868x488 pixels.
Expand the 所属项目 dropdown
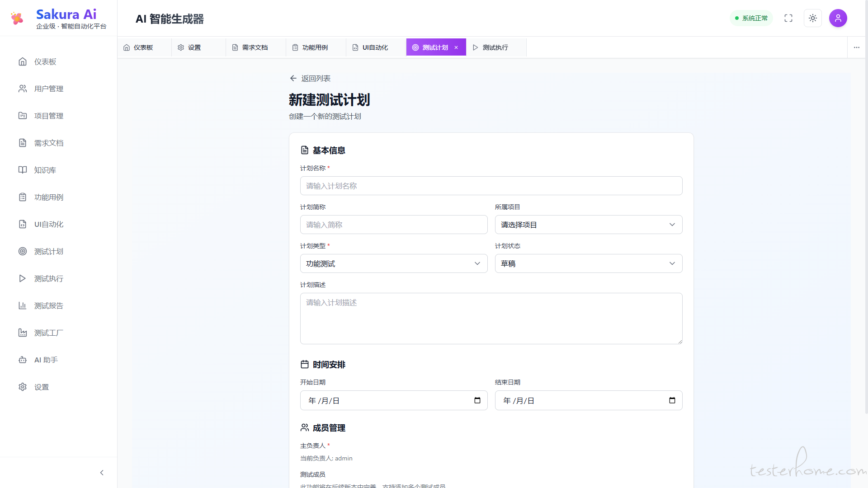588,225
